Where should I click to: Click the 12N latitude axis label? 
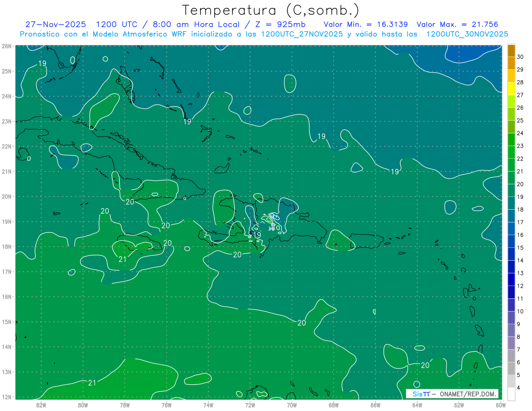[x=7, y=397]
